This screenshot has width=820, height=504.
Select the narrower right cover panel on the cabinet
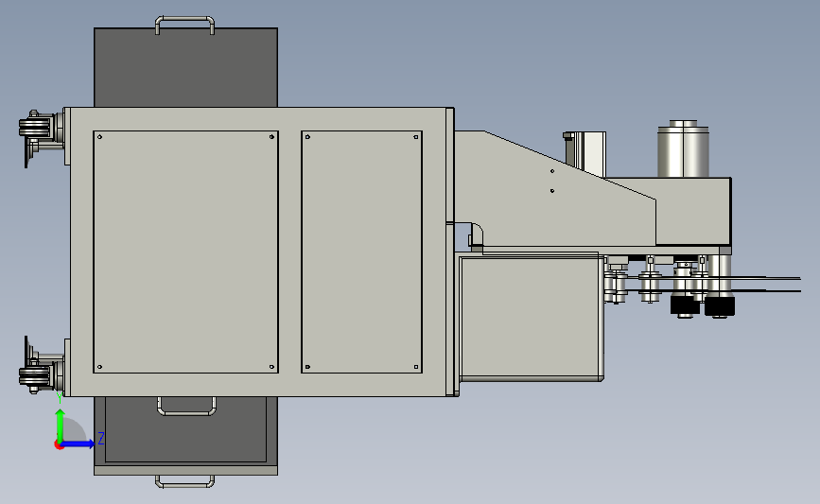pos(361,252)
